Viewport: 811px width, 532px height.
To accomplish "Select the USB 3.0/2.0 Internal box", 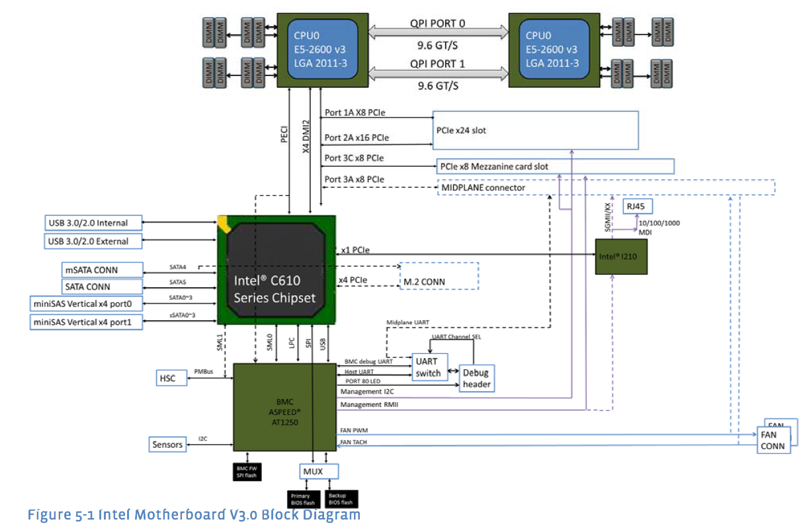I will coord(93,223).
